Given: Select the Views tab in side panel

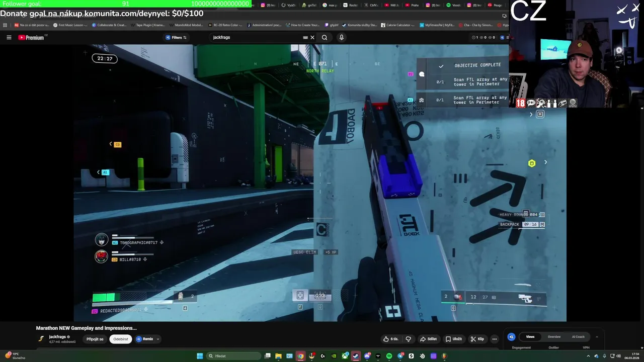Looking at the screenshot, I should click(x=530, y=337).
